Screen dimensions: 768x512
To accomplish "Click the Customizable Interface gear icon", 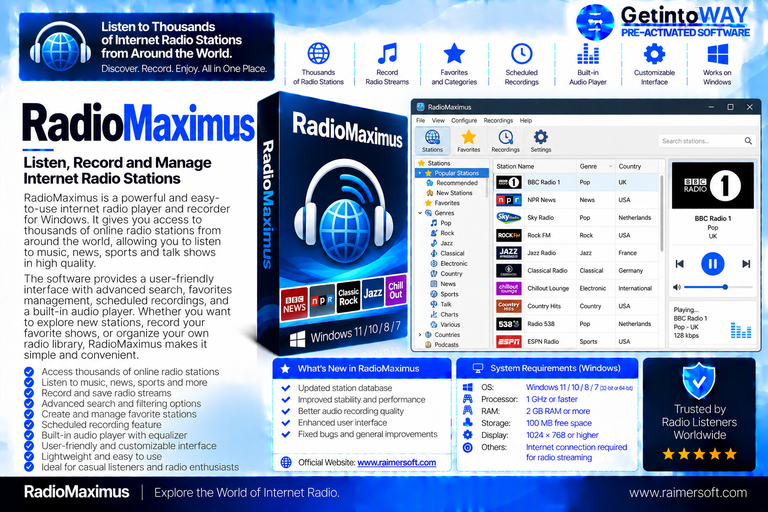I will click(x=654, y=54).
